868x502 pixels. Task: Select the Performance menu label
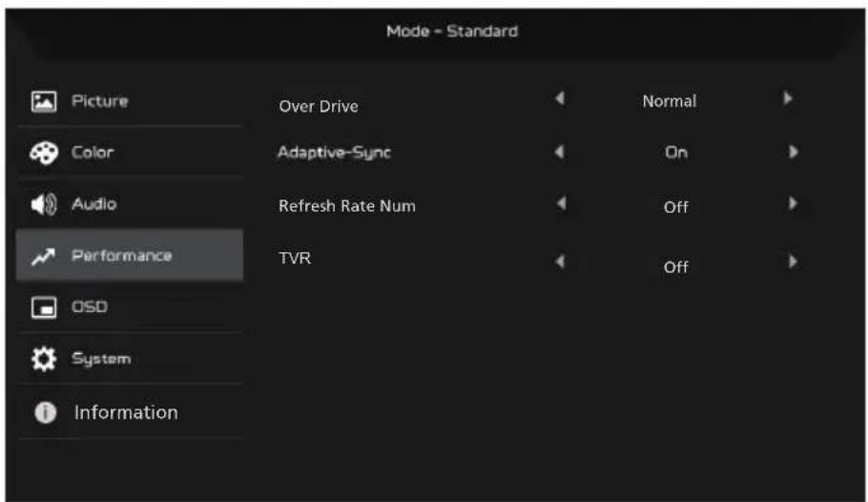[x=122, y=256]
